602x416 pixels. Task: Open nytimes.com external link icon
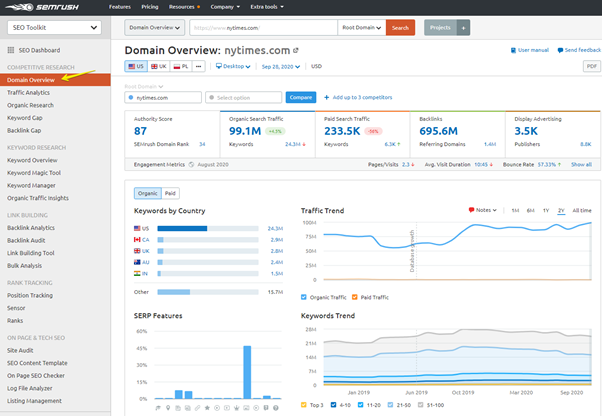(x=296, y=50)
